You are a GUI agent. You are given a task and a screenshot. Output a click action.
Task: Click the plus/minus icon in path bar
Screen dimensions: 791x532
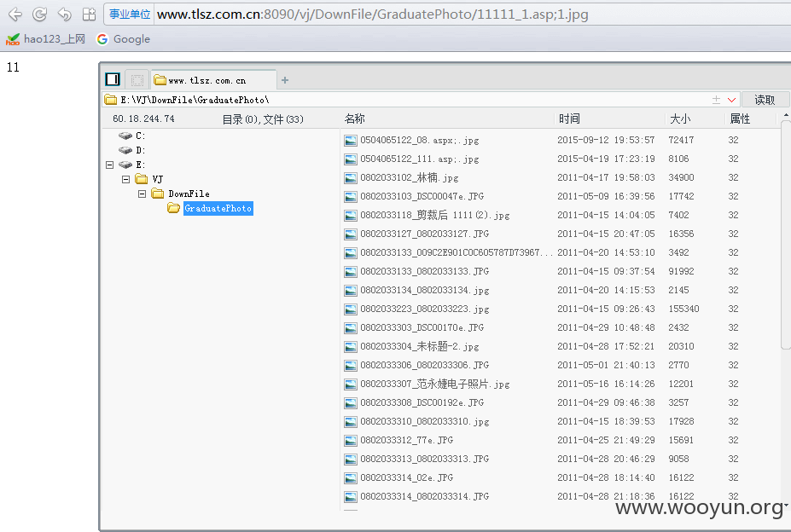[716, 100]
